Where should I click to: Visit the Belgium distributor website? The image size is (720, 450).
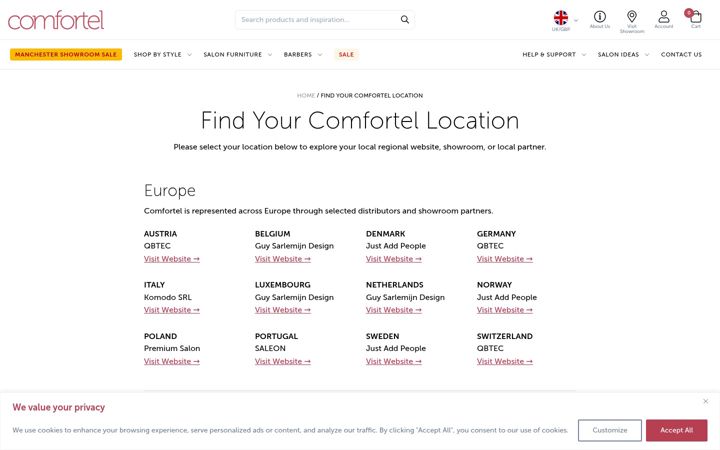[283, 259]
